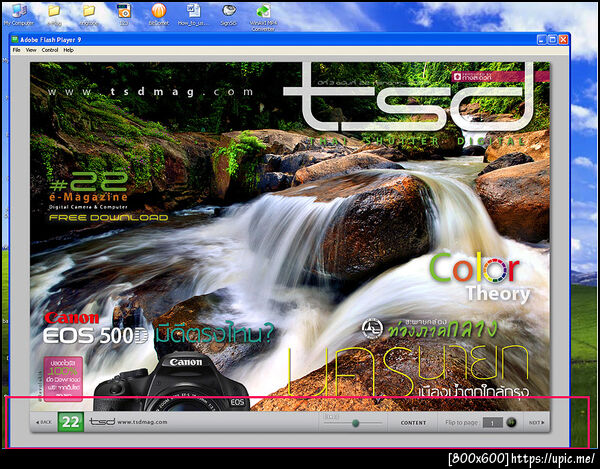Open the www.tsdmag.com link in bottom bar
The image size is (600, 469).
point(142,422)
